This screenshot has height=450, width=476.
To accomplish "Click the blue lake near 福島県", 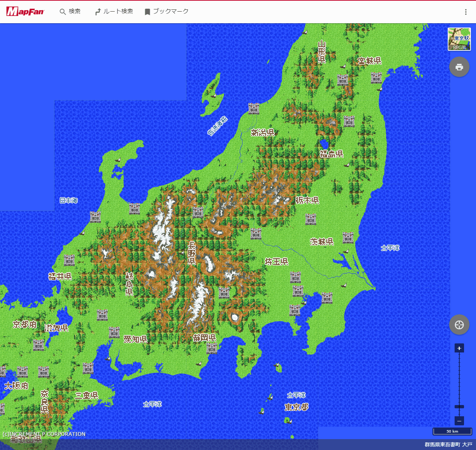I will tap(324, 144).
